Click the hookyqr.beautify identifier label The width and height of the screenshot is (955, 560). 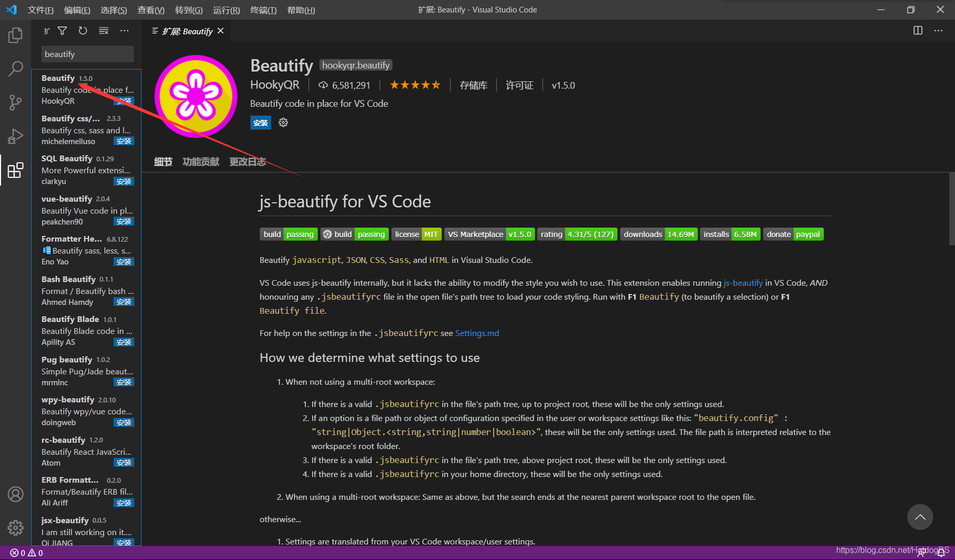[x=356, y=65]
